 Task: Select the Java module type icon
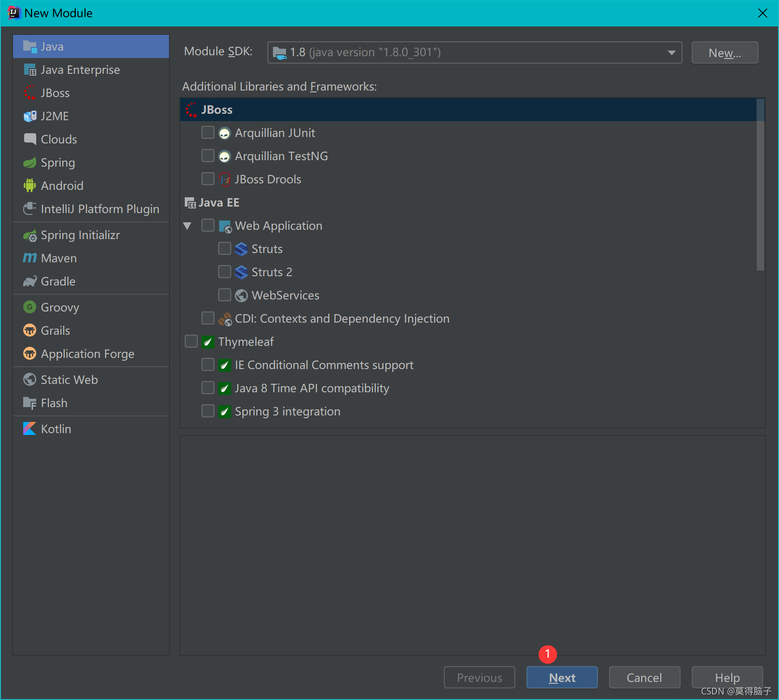coord(30,46)
